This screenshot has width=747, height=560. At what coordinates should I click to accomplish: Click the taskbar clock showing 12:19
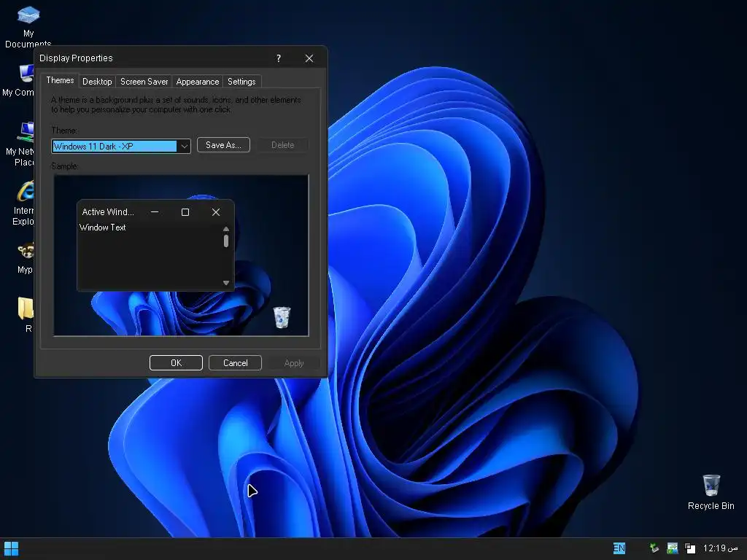coord(720,548)
